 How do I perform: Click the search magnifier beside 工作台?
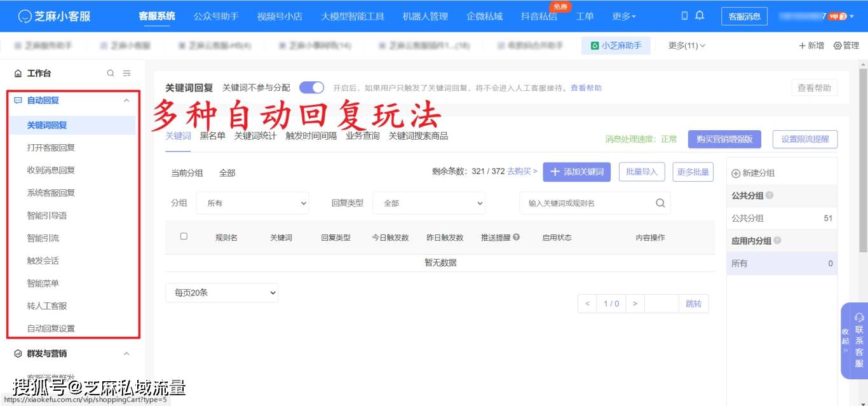(x=110, y=72)
